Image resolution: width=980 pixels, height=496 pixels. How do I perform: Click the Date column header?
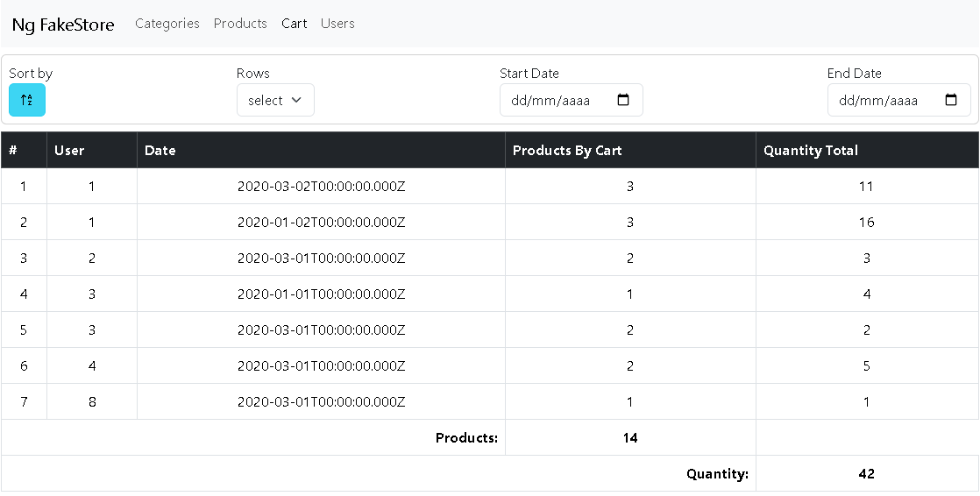(160, 151)
